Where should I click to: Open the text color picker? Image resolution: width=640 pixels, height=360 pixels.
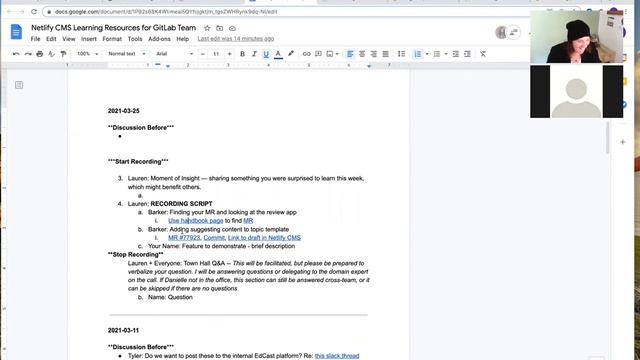278,54
